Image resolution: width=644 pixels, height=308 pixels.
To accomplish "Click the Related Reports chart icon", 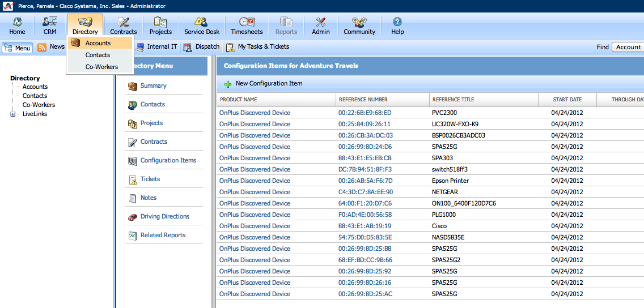I will [132, 236].
